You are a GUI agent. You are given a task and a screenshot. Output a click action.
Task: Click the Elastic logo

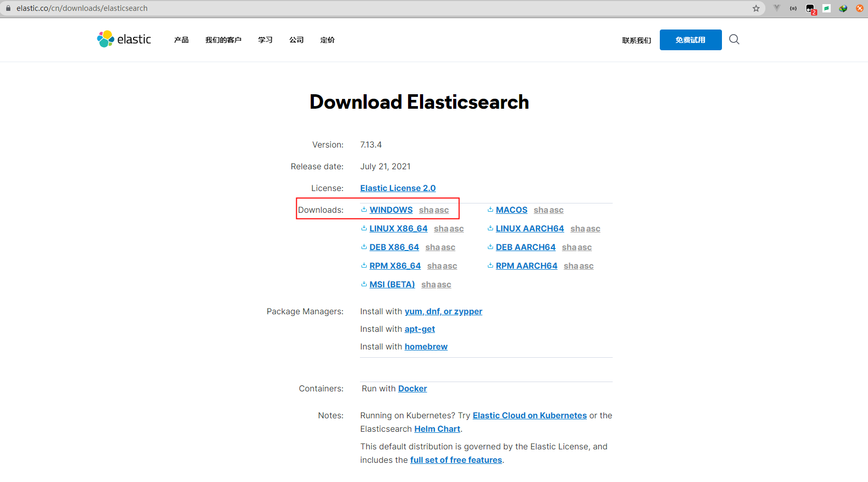click(124, 39)
